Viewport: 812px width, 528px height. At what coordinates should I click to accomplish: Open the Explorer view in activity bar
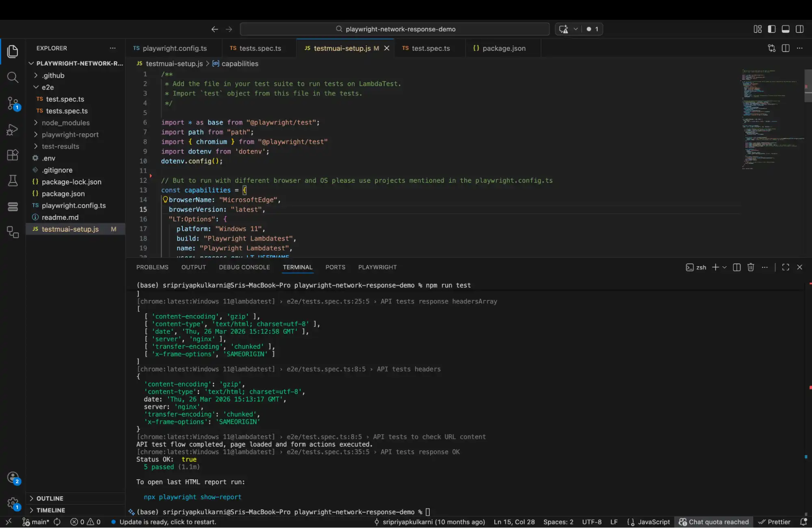click(x=13, y=51)
